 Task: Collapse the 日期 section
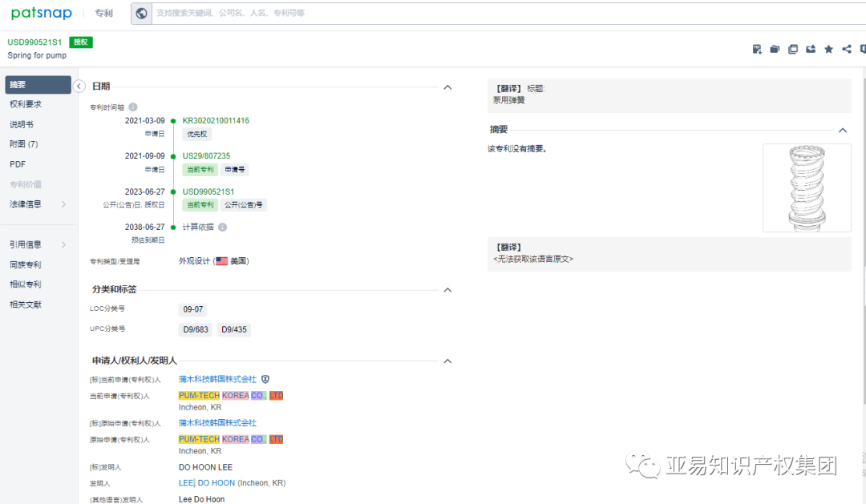(448, 87)
